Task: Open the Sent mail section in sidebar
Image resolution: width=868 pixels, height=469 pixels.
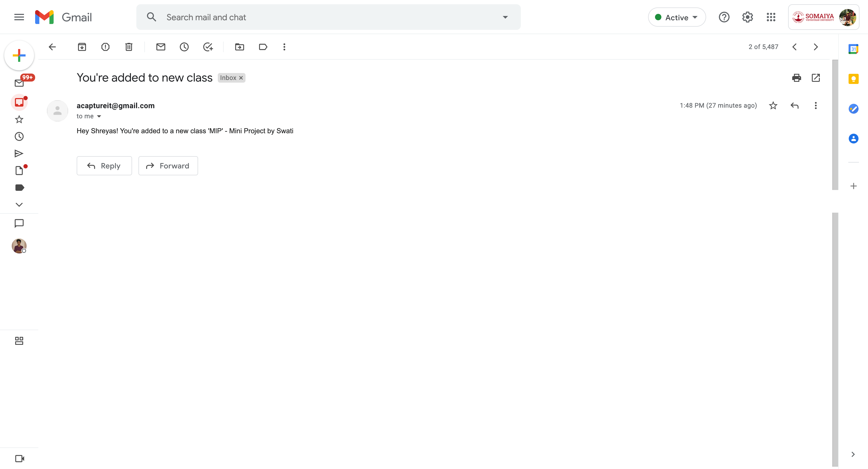Action: click(x=19, y=154)
